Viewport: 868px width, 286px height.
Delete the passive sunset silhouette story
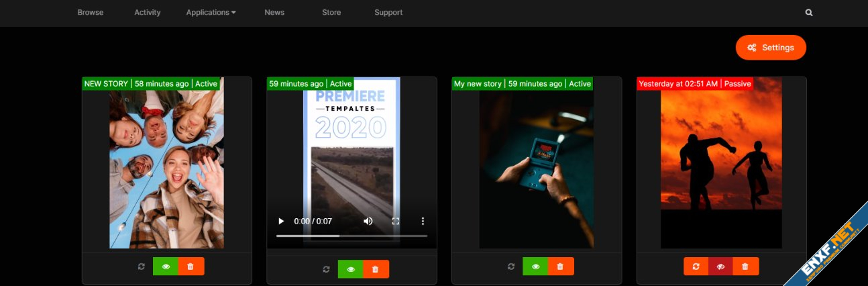coord(746,267)
